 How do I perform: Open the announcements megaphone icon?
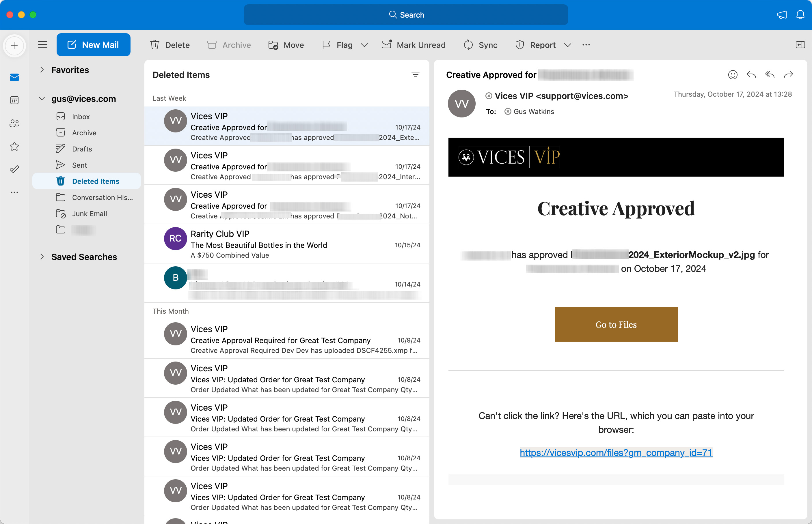(x=782, y=15)
